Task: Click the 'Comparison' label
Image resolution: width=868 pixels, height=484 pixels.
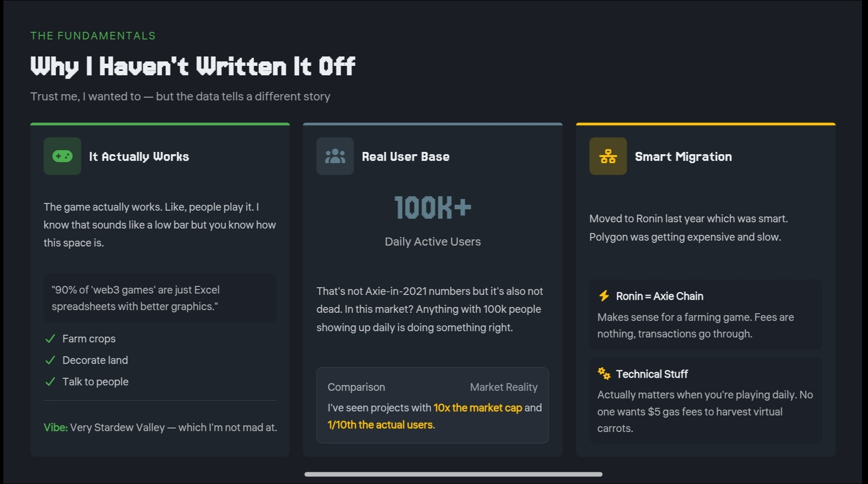Action: [356, 387]
